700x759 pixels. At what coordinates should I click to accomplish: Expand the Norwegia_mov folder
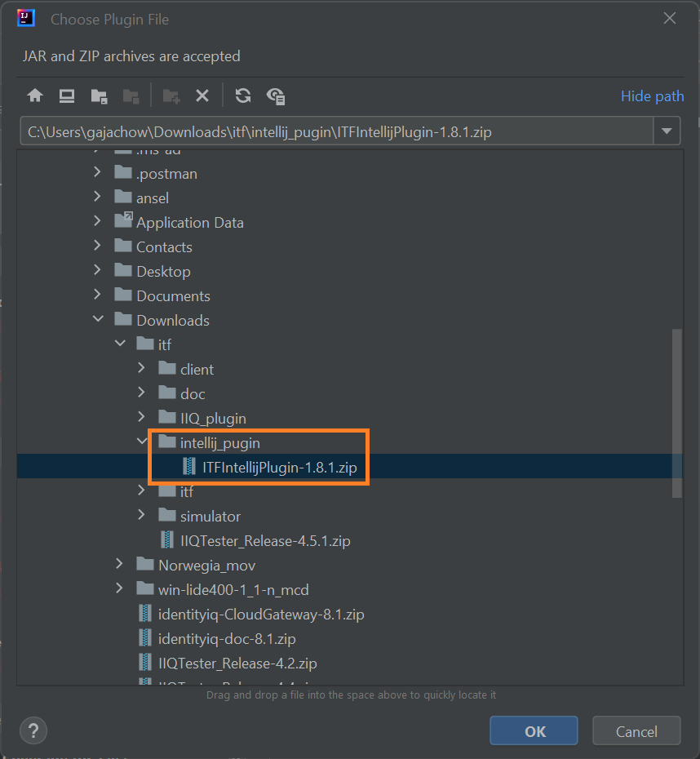click(119, 563)
